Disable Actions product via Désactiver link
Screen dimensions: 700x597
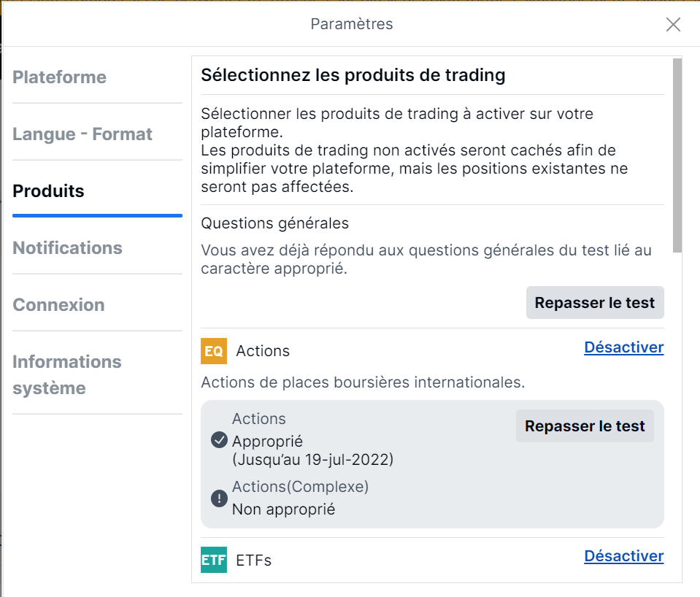[x=623, y=347]
